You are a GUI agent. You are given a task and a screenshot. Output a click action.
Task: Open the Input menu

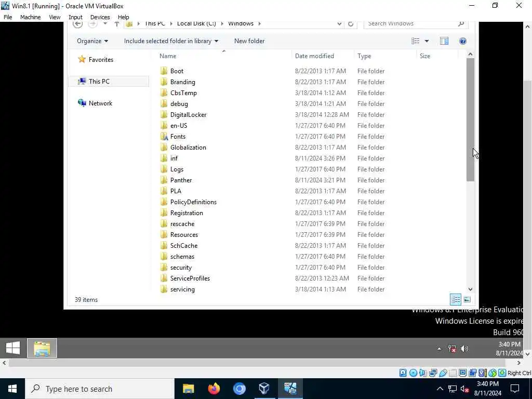click(75, 17)
